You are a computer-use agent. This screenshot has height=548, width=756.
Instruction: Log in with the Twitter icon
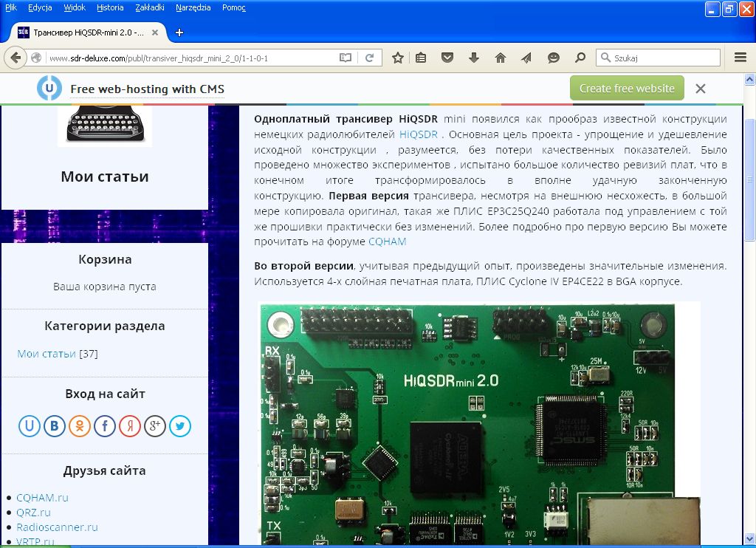[x=180, y=425]
